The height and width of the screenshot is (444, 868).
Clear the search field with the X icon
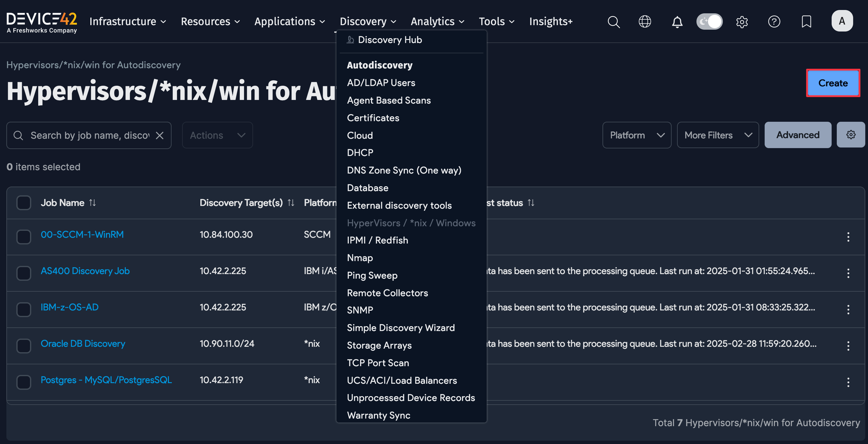point(160,135)
